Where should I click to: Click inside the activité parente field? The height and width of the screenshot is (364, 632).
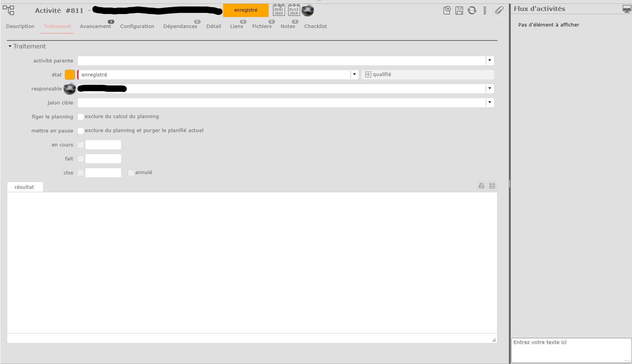[282, 61]
